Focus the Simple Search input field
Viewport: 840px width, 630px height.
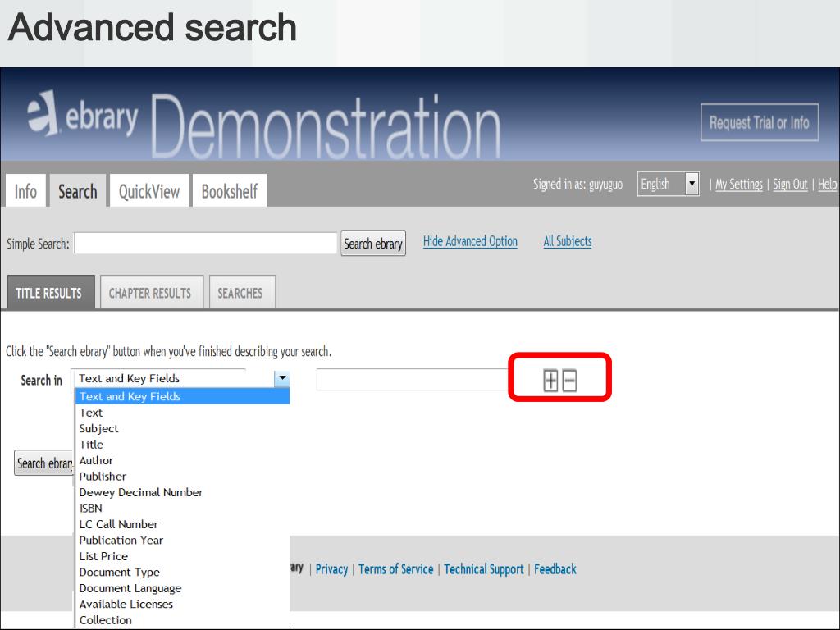(x=206, y=243)
